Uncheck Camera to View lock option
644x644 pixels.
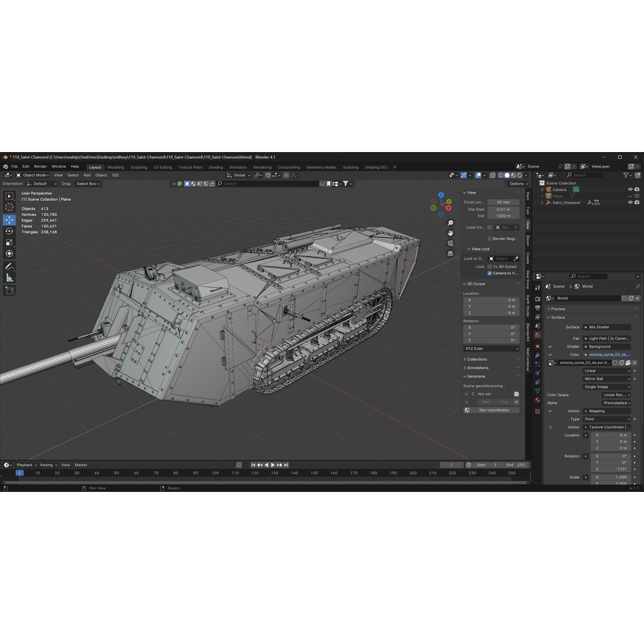coord(490,273)
